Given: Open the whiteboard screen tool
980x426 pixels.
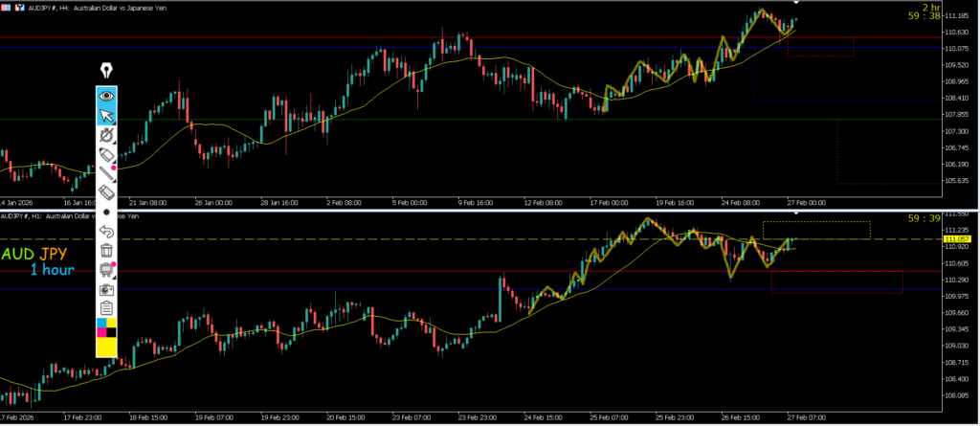Looking at the screenshot, I should click(106, 270).
